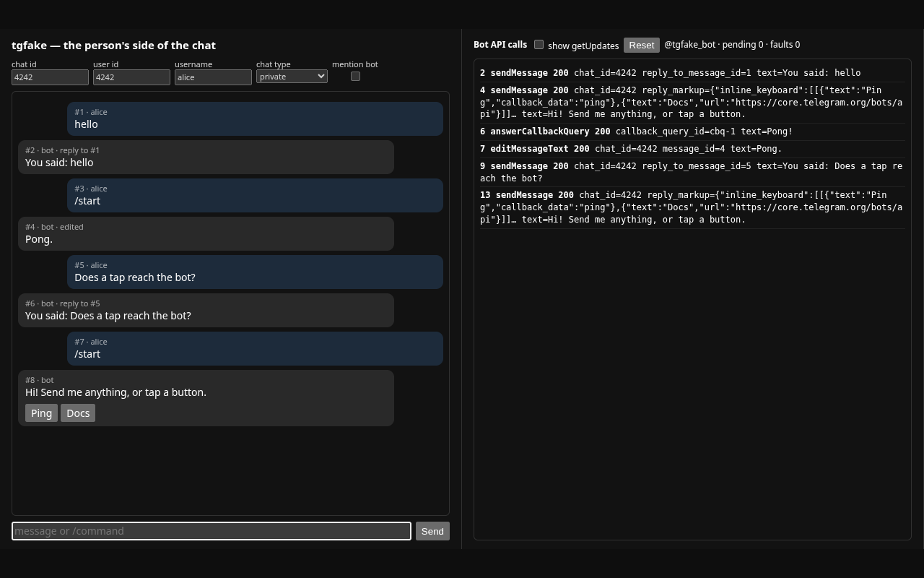The image size is (924, 578).
Task: Click the '#6 · bot · reply to #5' header
Action: [63, 303]
